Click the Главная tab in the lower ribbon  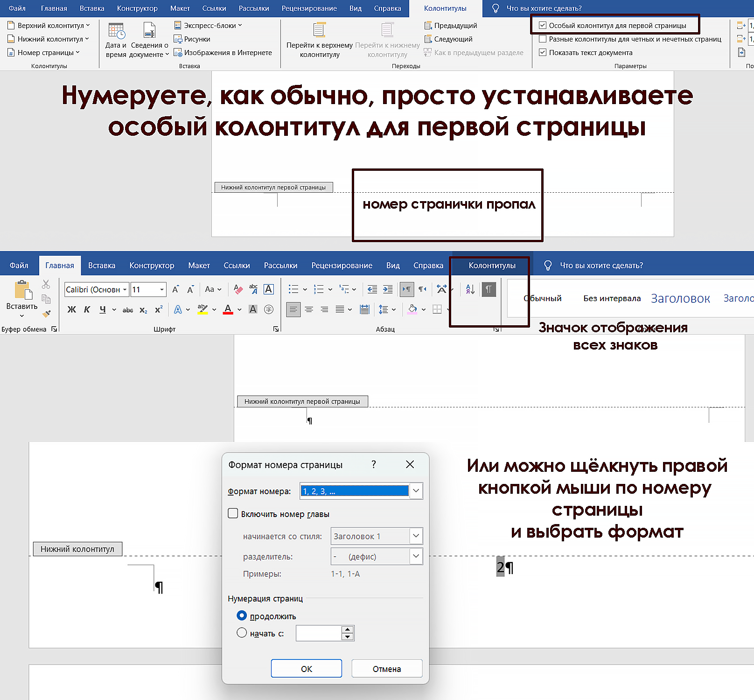tap(60, 266)
